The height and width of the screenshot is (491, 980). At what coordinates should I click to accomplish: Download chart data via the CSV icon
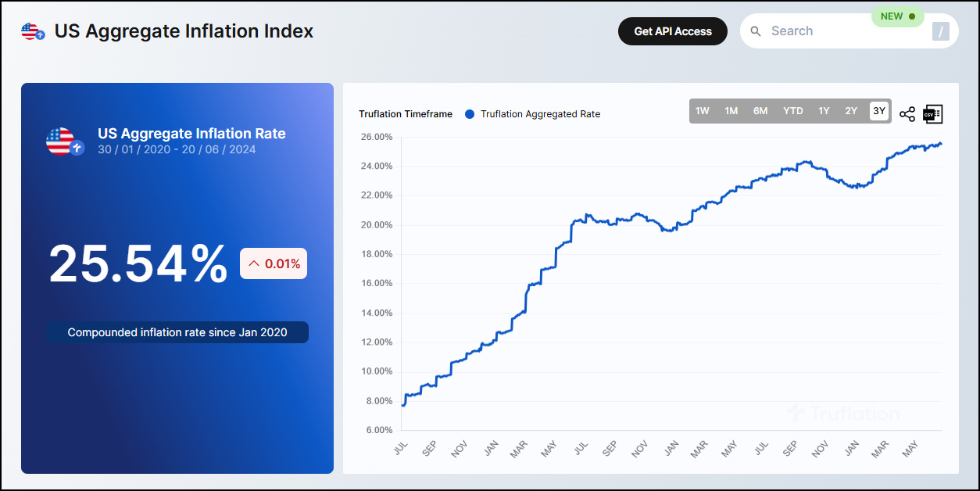(x=933, y=114)
